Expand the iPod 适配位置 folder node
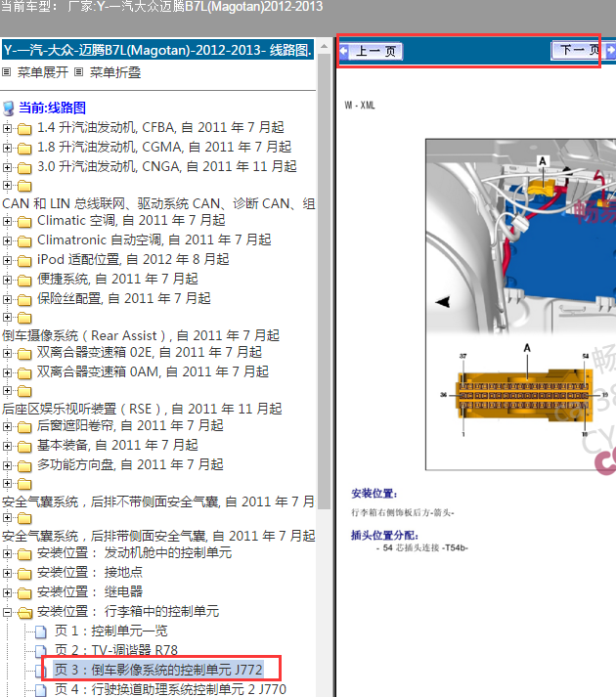 click(x=7, y=260)
